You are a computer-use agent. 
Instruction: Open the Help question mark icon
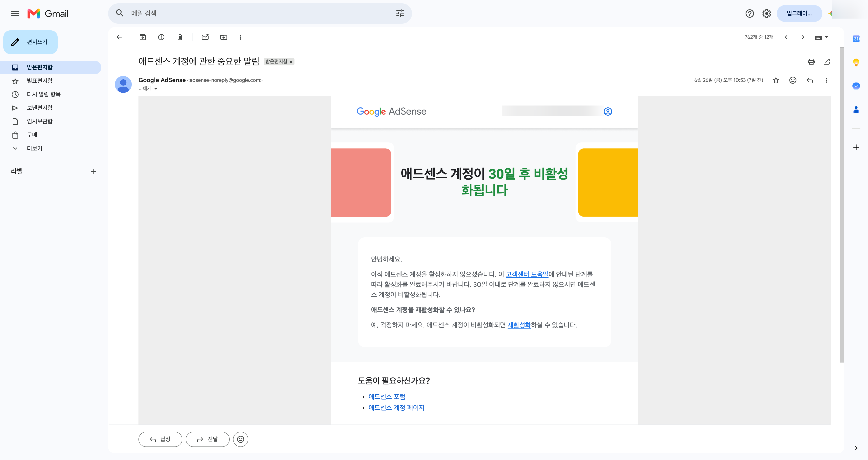[749, 14]
